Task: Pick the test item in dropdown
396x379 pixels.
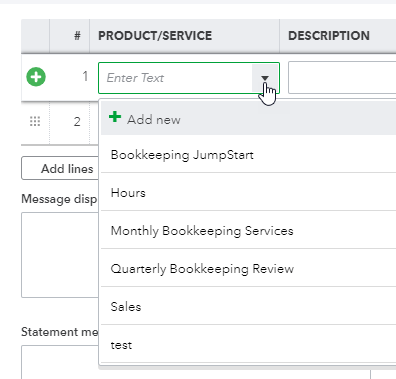Action: point(248,345)
